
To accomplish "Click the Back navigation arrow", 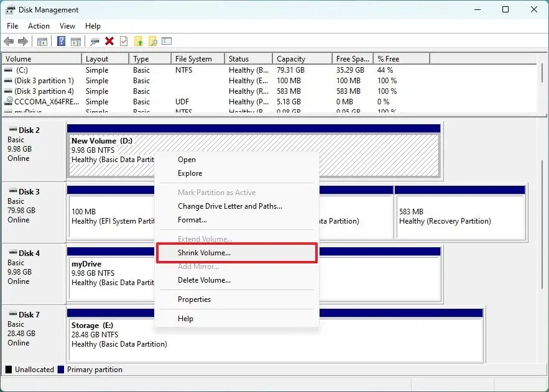I will 8,42.
